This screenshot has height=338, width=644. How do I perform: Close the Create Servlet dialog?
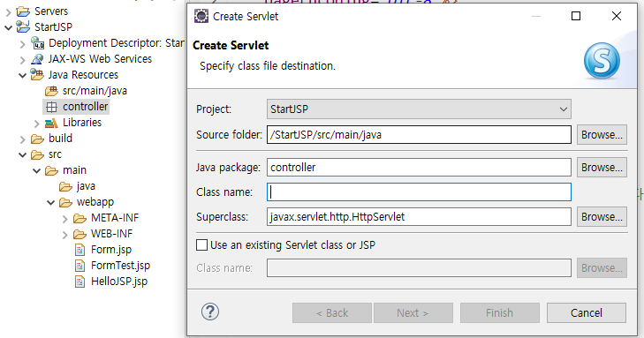pos(616,16)
